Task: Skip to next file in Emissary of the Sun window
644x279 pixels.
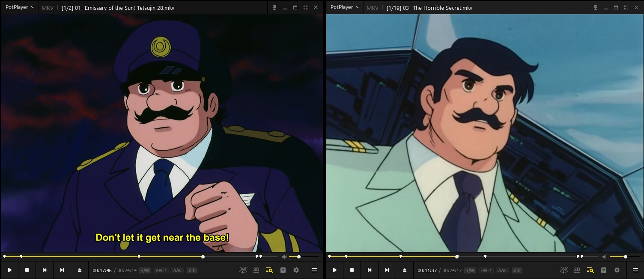Action: [x=62, y=270]
